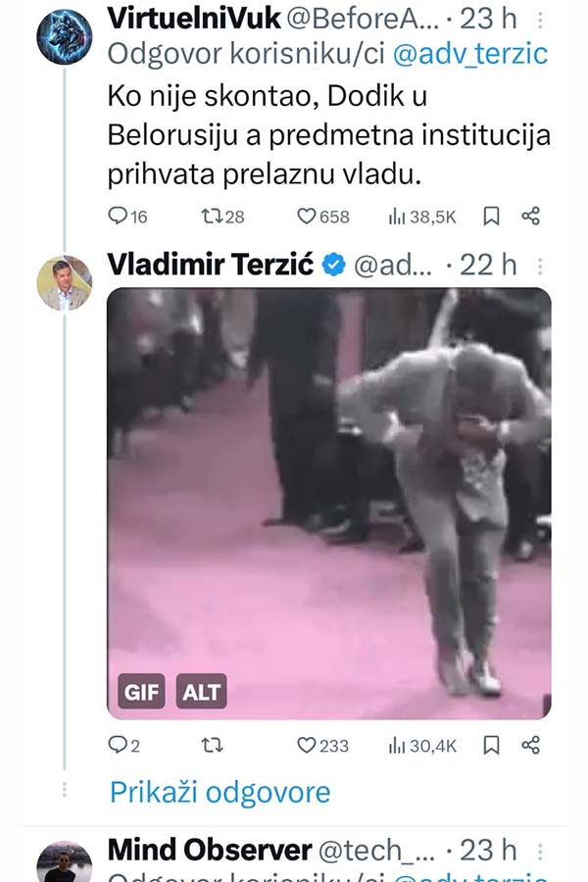Reply to VirtuelniVuk's tweet with 16 comments
The width and height of the screenshot is (588, 882).
127,216
